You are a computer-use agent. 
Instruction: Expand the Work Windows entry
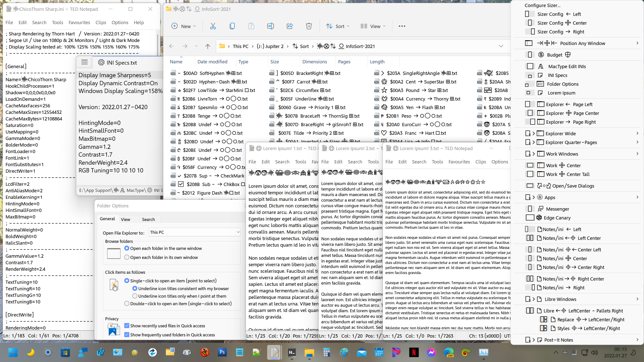563,154
